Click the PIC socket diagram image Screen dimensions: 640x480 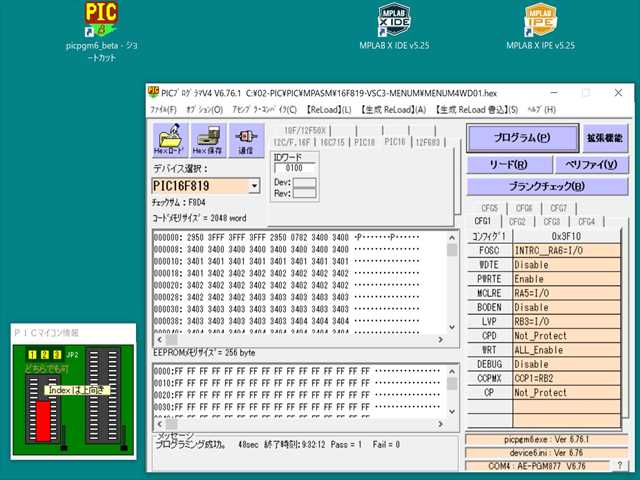click(x=70, y=400)
